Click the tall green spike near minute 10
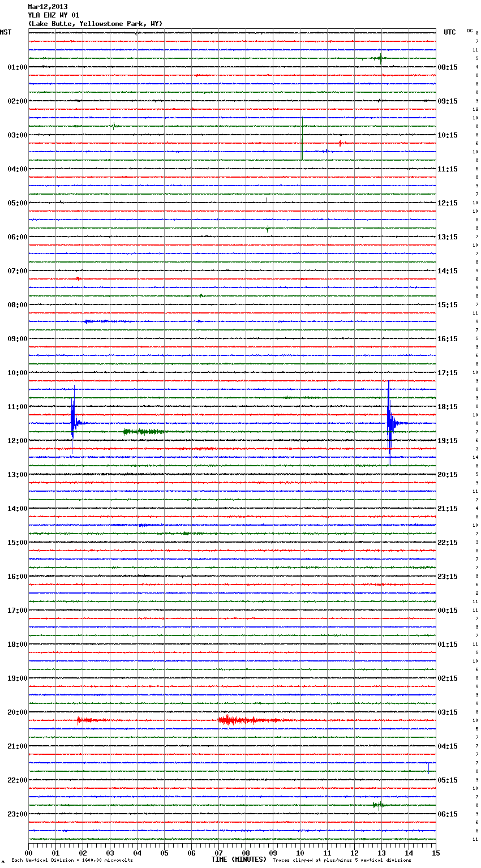481x868 pixels. pyautogui.click(x=302, y=139)
